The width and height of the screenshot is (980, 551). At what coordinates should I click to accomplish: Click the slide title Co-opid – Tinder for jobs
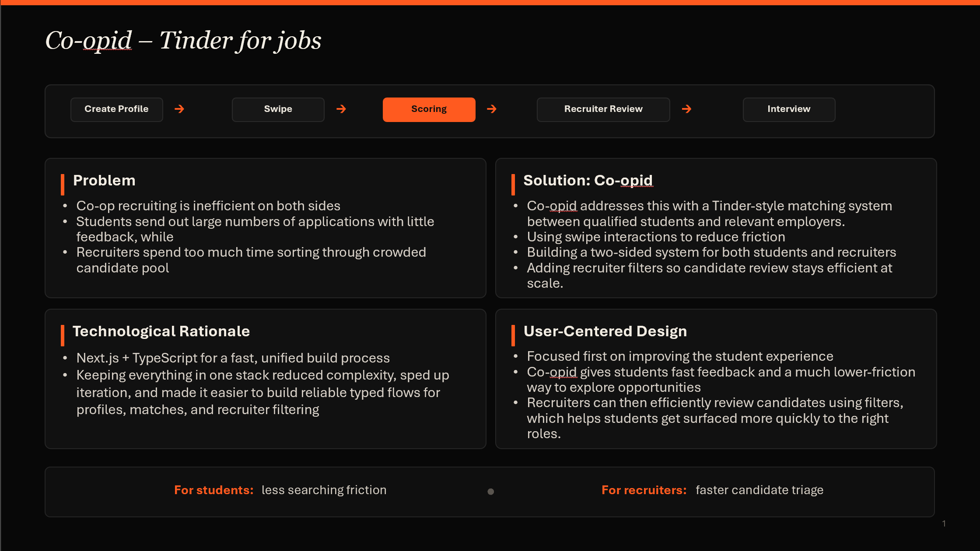click(183, 41)
